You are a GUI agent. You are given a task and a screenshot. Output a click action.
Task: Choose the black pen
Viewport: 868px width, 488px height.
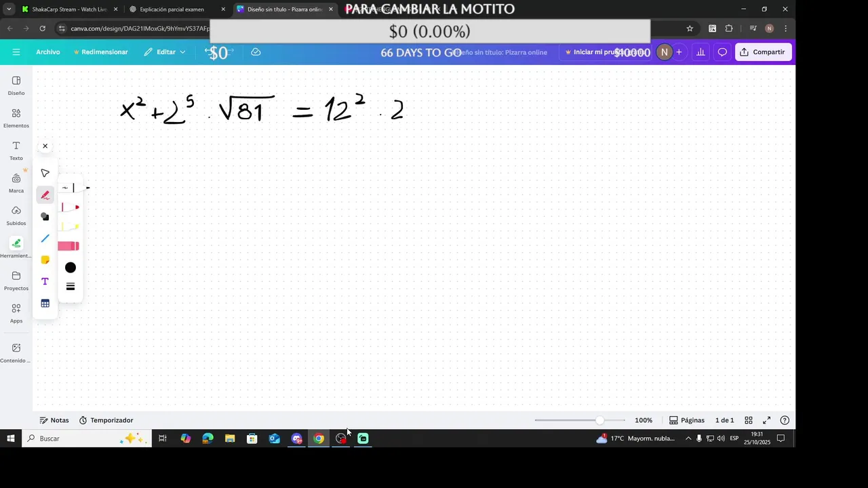tap(75, 188)
